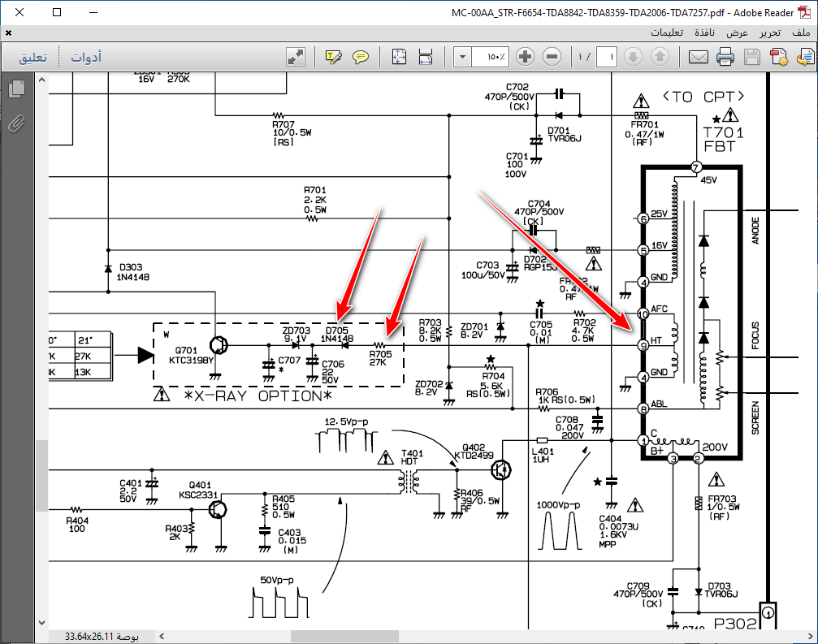Viewport: 818px width, 644px height.
Task: Click the page number field
Action: pos(607,57)
